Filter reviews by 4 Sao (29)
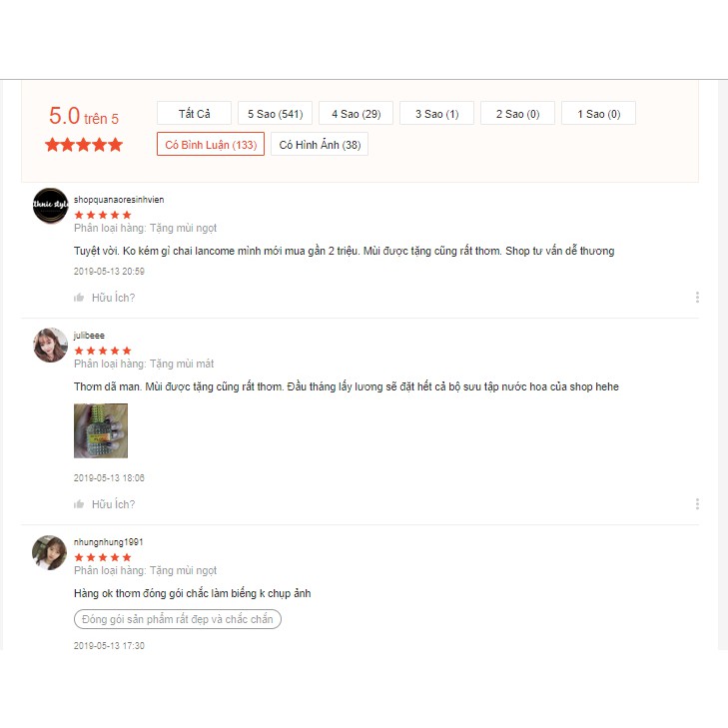 click(x=356, y=113)
